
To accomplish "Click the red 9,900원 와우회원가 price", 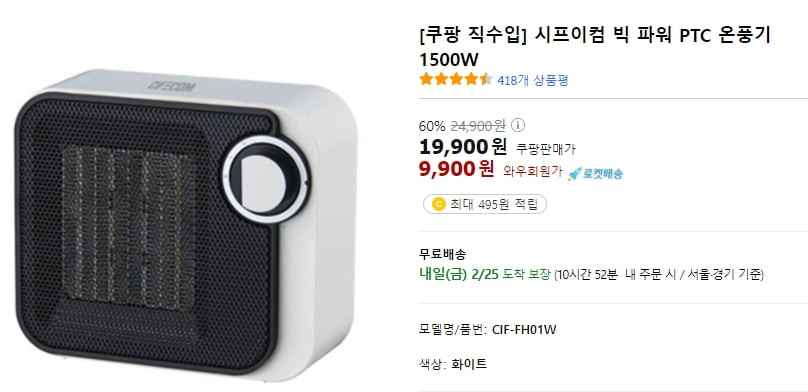I will 490,169.
